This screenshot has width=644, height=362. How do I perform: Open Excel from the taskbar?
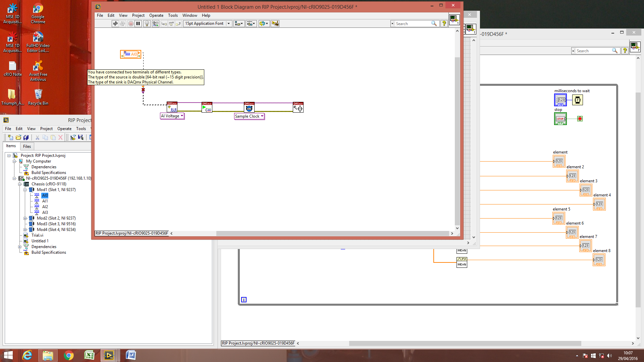click(x=89, y=355)
